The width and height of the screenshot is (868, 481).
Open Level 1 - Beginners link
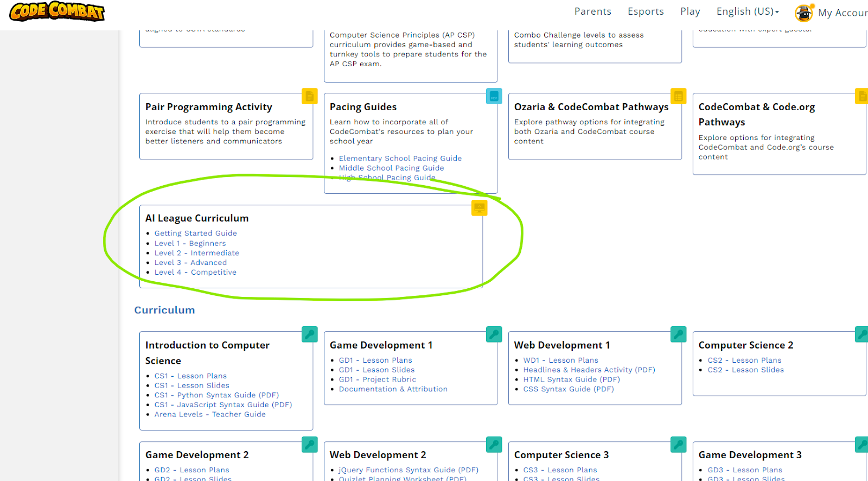(x=190, y=244)
